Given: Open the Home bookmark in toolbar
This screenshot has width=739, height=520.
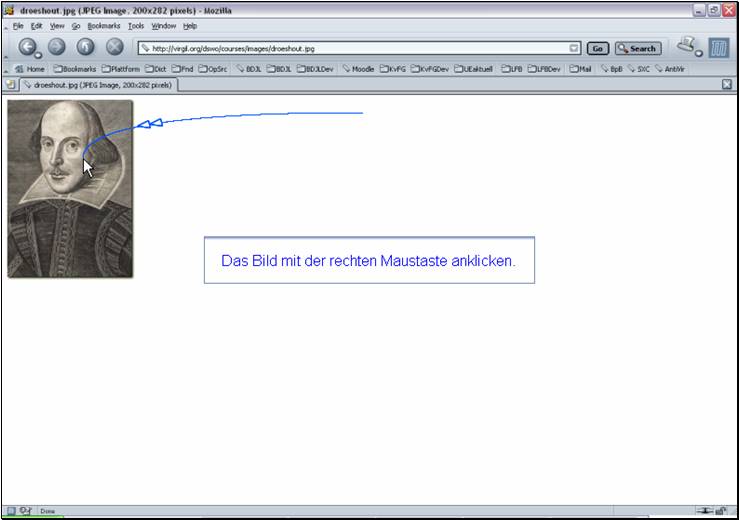Looking at the screenshot, I should pyautogui.click(x=30, y=69).
